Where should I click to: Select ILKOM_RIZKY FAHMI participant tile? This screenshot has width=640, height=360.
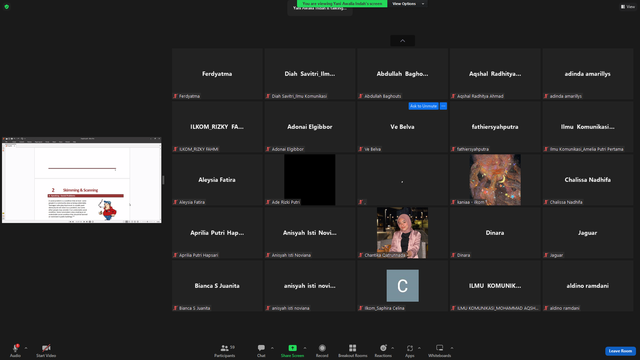click(217, 127)
